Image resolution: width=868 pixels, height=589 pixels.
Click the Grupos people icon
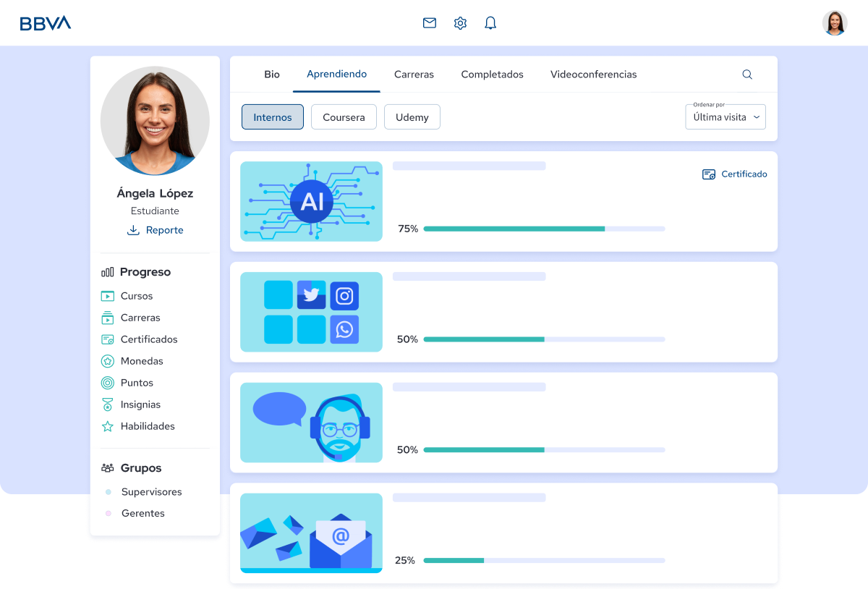tap(108, 468)
